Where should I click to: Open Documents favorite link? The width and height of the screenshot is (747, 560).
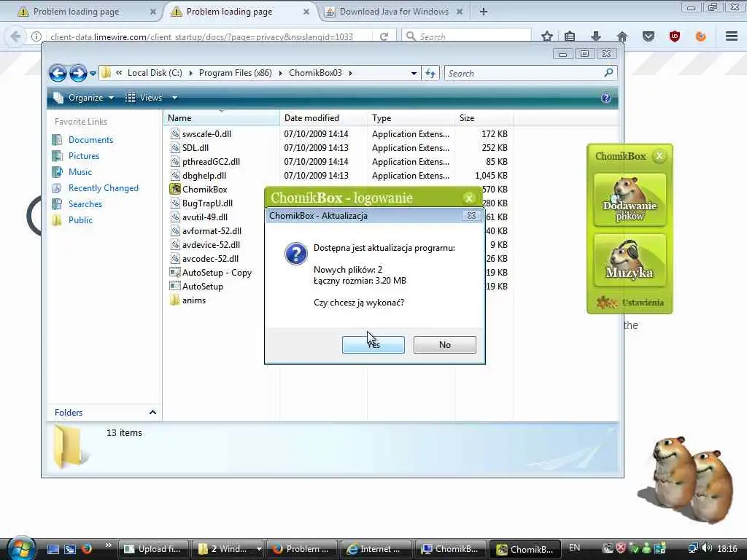coord(90,140)
